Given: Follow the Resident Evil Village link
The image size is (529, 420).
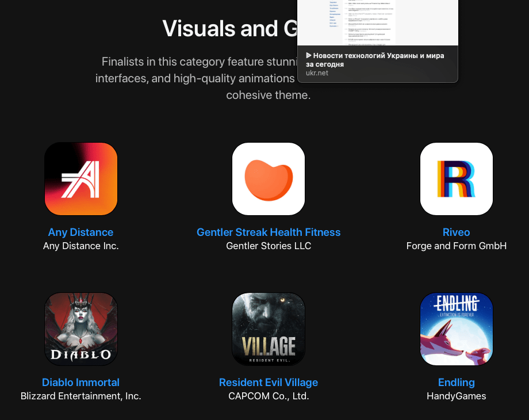Looking at the screenshot, I should pyautogui.click(x=269, y=382).
